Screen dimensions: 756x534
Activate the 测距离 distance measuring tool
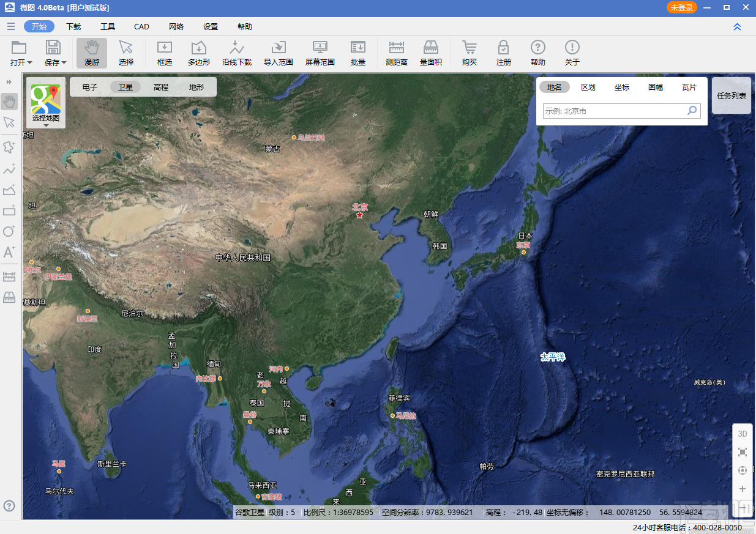397,53
